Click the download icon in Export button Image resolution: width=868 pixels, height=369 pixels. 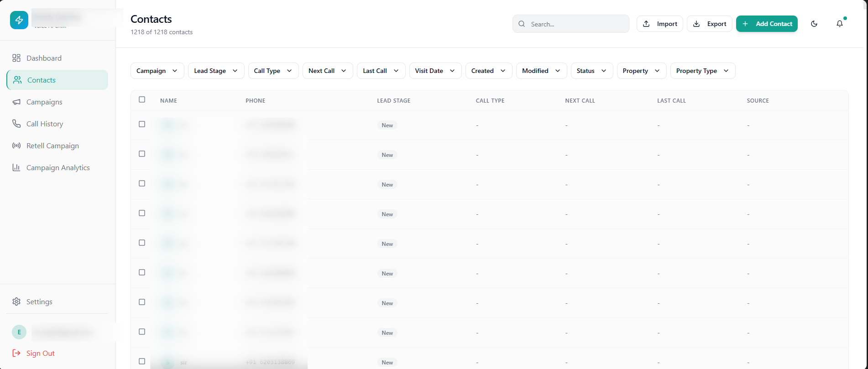pos(696,24)
